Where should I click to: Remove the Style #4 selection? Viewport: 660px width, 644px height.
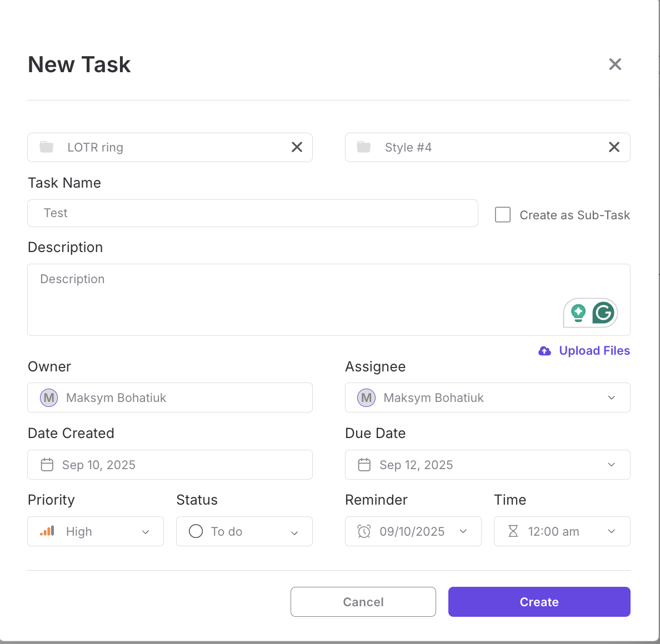pos(614,147)
